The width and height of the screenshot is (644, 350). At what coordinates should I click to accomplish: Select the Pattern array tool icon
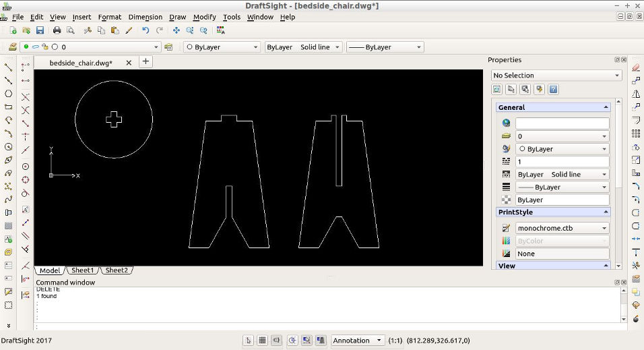(636, 134)
